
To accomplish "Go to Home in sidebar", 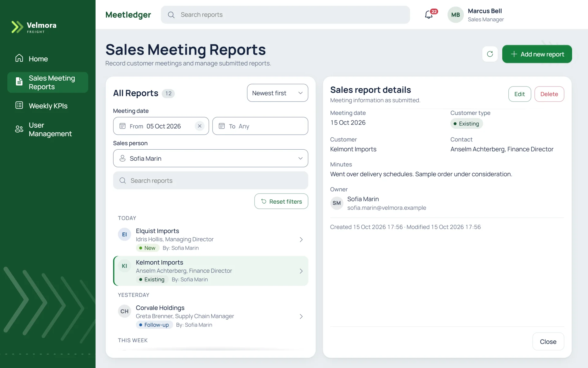I will 48,59.
